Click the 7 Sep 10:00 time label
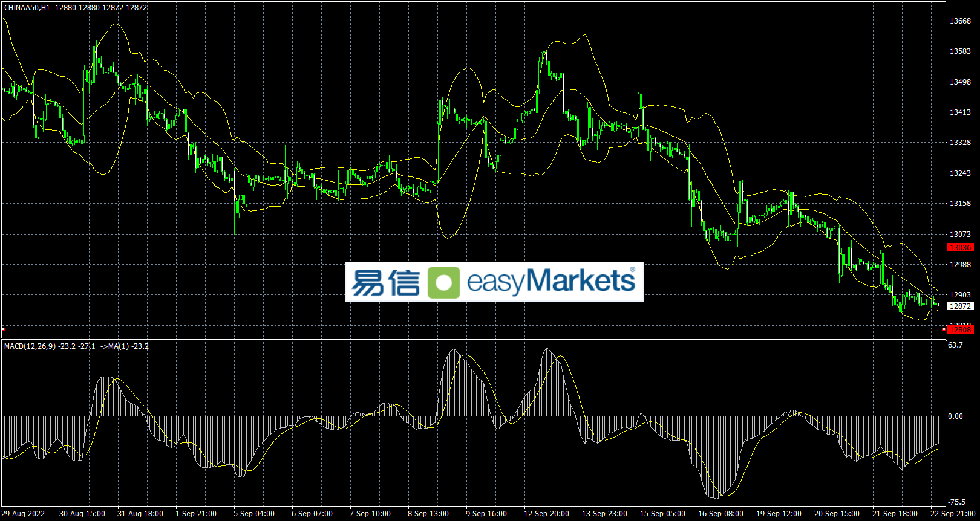This screenshot has height=521, width=980. click(370, 514)
